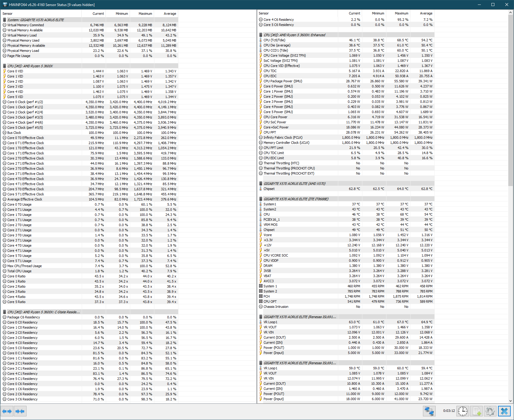Click the lightning icon beside Core 0 VID

(x=5, y=71)
